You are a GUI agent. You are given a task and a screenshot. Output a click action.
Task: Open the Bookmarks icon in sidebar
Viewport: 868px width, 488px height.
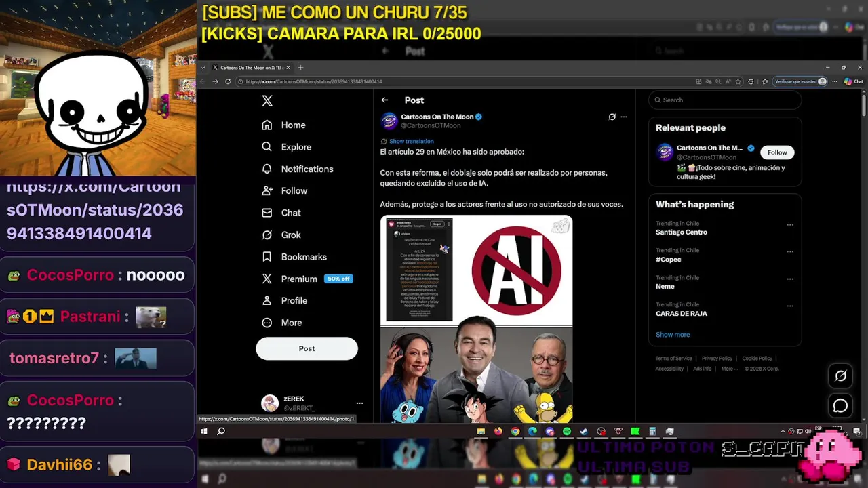pos(267,257)
